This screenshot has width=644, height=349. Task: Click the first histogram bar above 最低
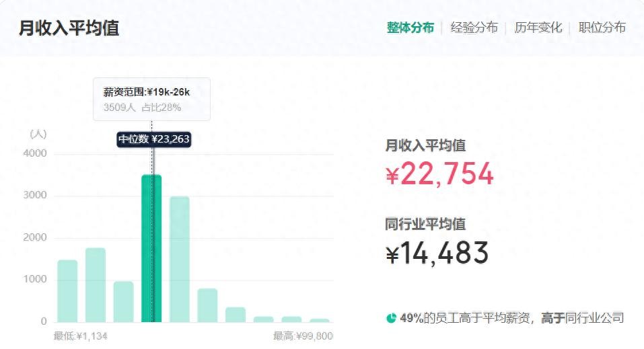click(67, 290)
